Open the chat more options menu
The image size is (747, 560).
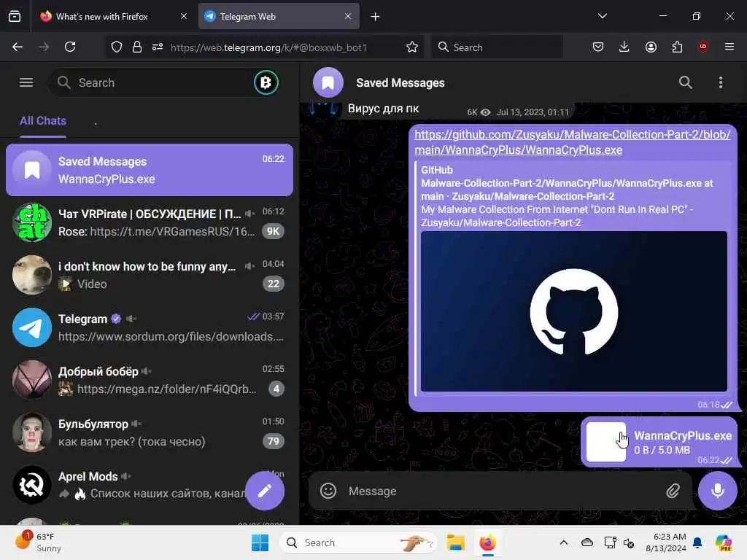tap(720, 82)
